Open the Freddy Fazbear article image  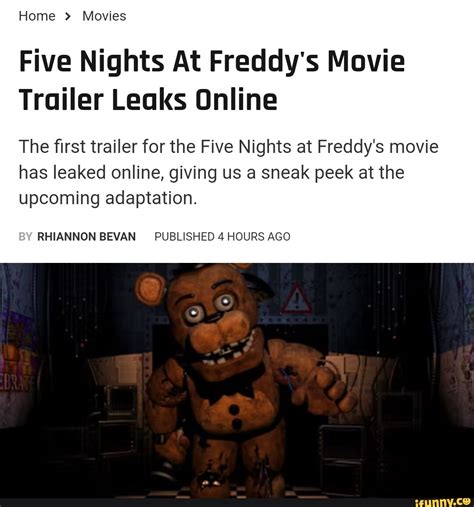(x=237, y=380)
